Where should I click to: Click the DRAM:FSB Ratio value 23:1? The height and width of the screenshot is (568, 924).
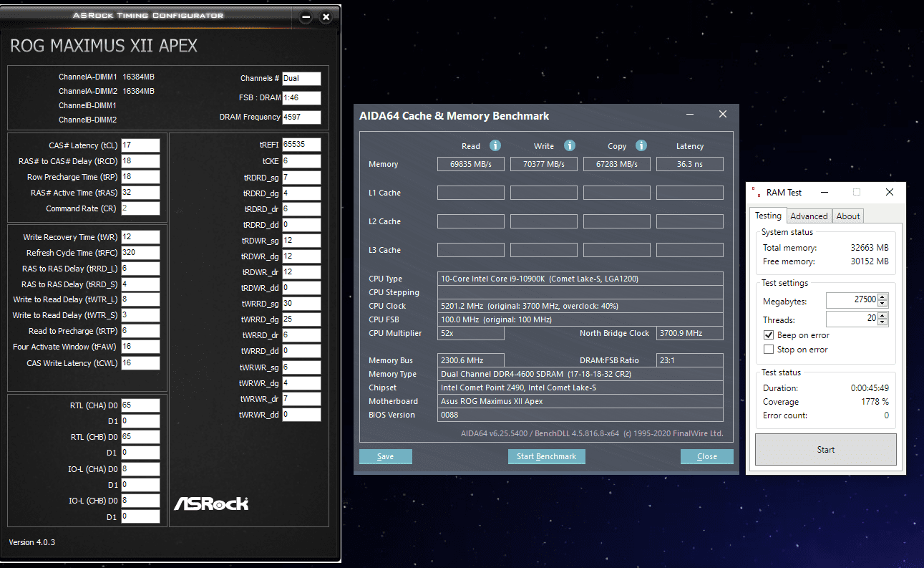tap(690, 360)
